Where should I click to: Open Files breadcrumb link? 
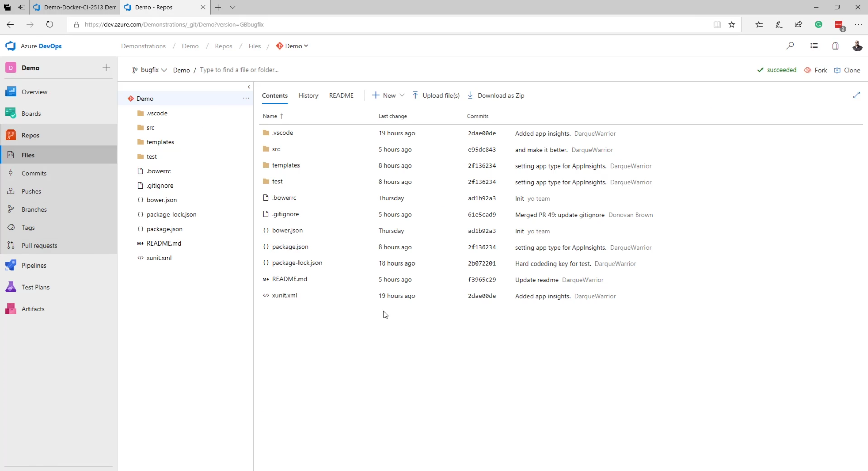coord(254,46)
